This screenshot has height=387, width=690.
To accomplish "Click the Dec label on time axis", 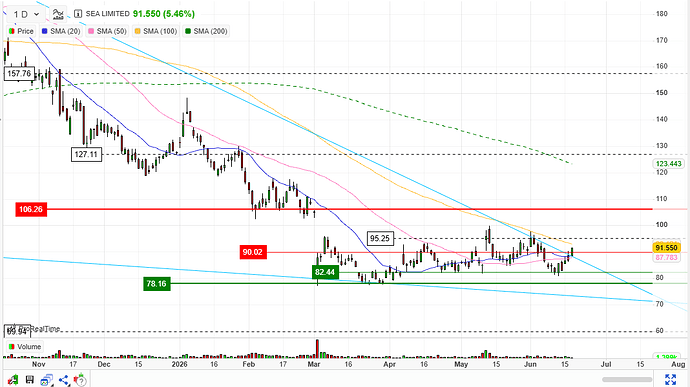I will pyautogui.click(x=104, y=364).
